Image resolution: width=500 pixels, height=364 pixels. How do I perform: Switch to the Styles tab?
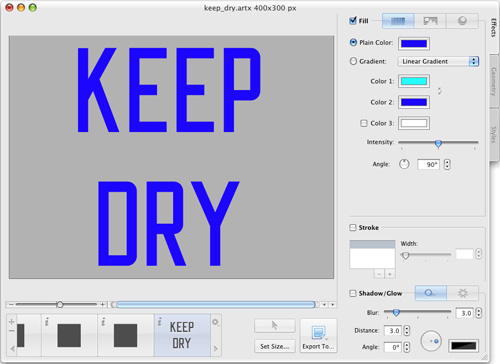[494, 134]
